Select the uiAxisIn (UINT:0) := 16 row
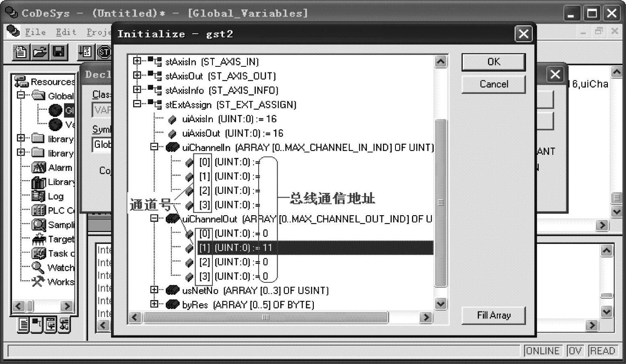Viewport: 626px width, 364px height. [229, 119]
